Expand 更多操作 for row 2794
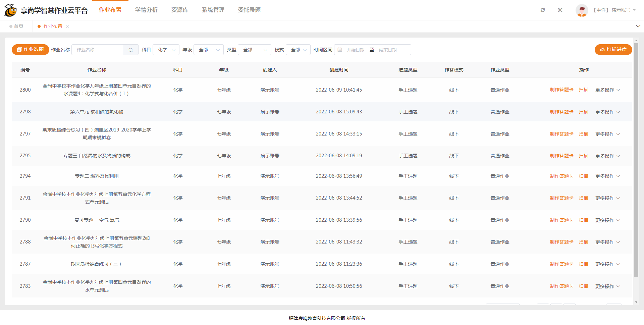The height and width of the screenshot is (325, 644). coord(607,176)
